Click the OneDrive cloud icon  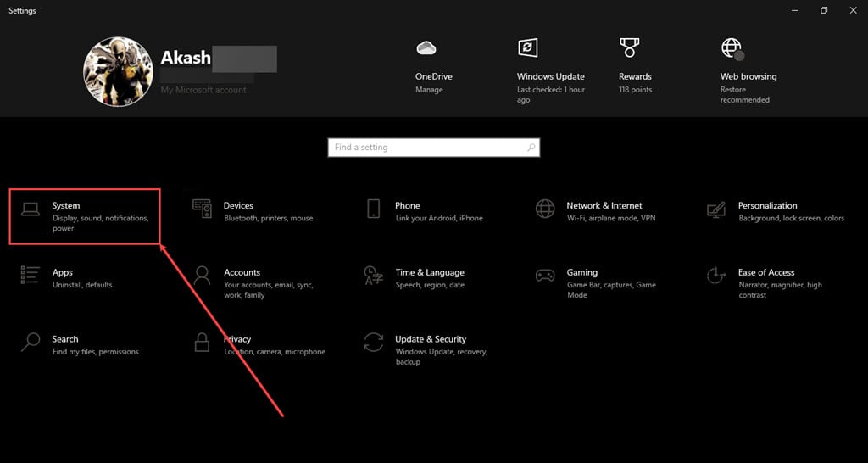pos(426,48)
